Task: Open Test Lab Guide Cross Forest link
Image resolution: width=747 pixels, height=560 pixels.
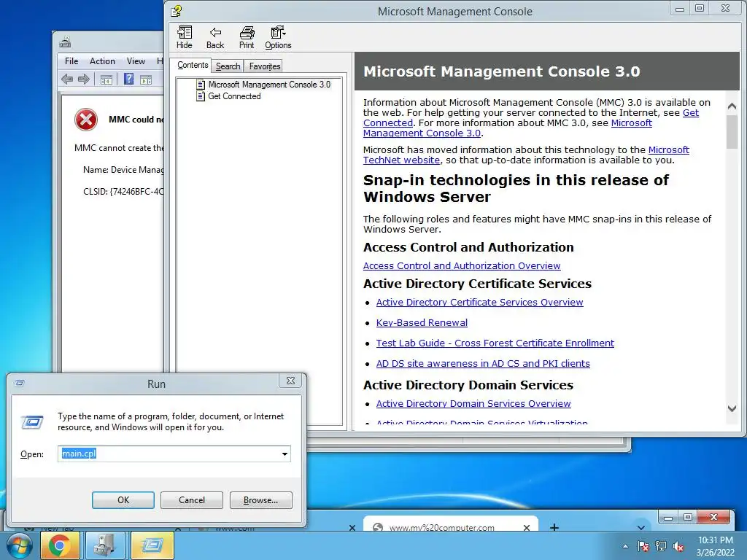Action: click(495, 343)
